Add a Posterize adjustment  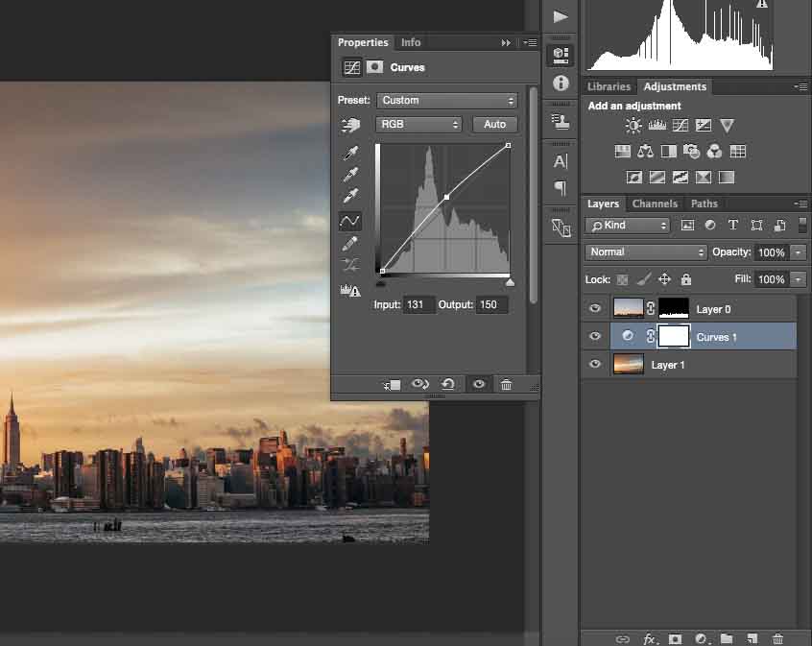click(657, 178)
